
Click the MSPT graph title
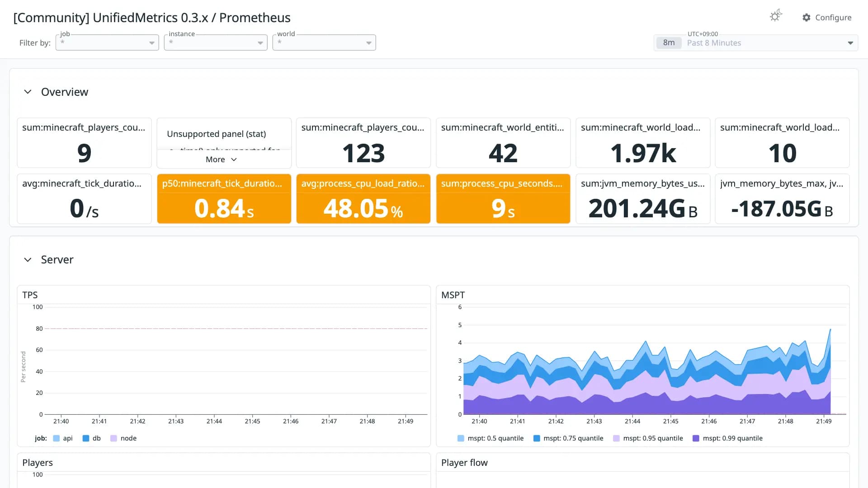(453, 295)
